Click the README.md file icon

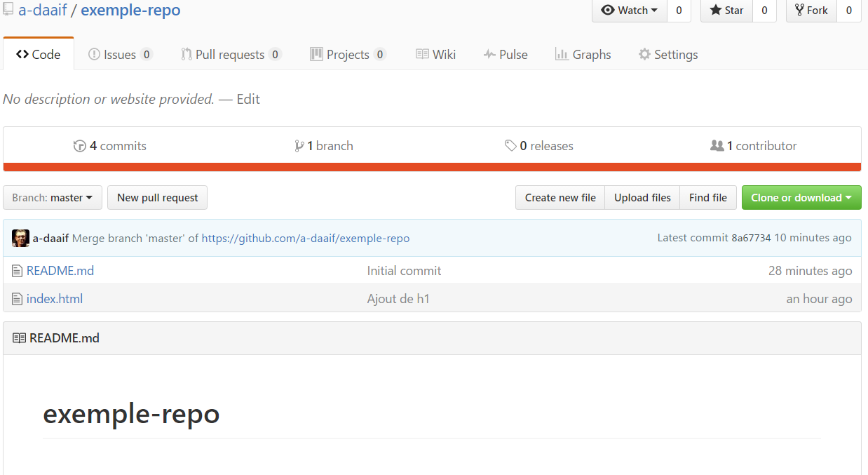coord(18,271)
